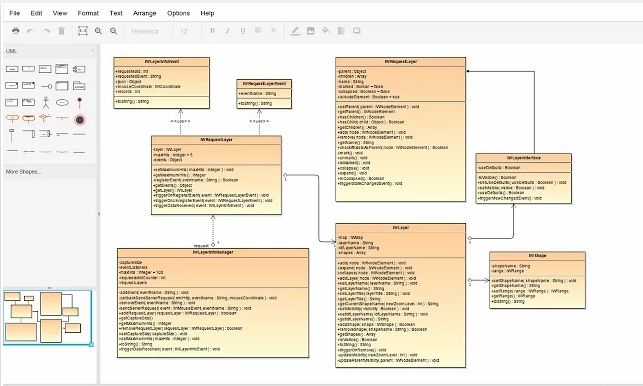Select the start state dot-with-line shape
643x386 pixels.
80,103
